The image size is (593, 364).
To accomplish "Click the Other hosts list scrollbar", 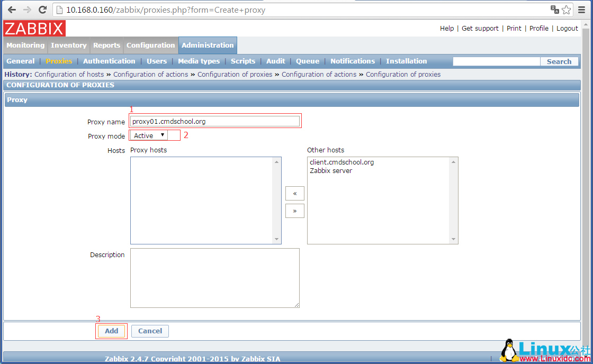I will [454, 201].
